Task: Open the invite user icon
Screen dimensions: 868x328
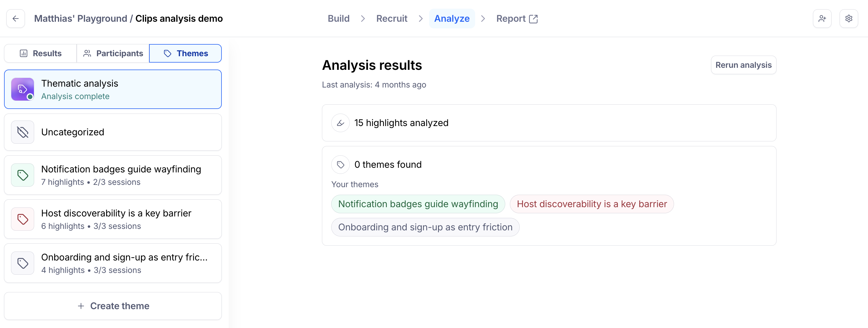Action: coord(822,19)
